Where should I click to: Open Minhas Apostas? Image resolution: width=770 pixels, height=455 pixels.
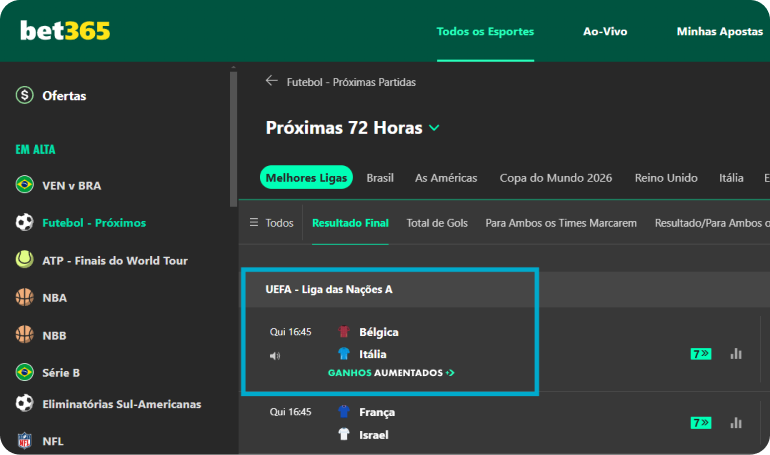tap(719, 31)
